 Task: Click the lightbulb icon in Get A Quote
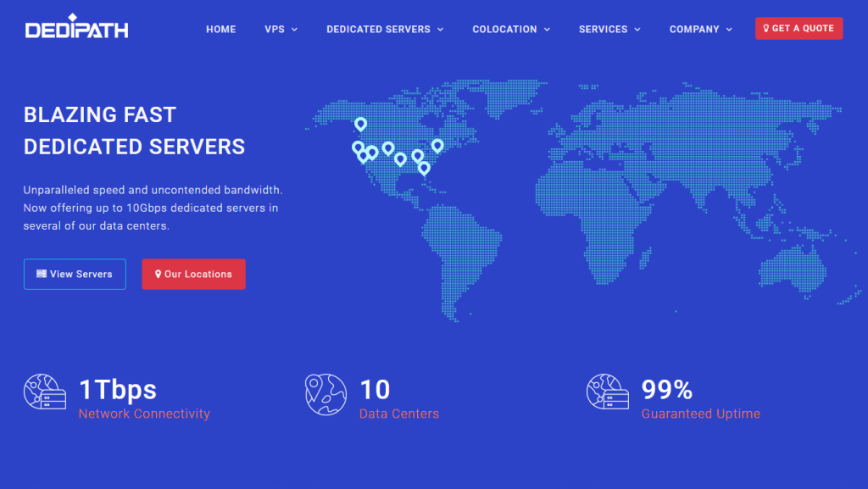pyautogui.click(x=766, y=28)
